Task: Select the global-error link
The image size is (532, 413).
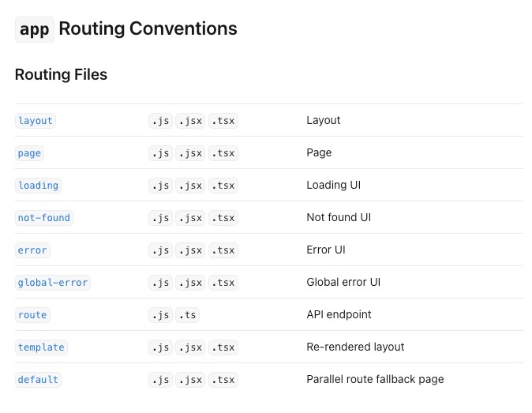Action: point(53,283)
